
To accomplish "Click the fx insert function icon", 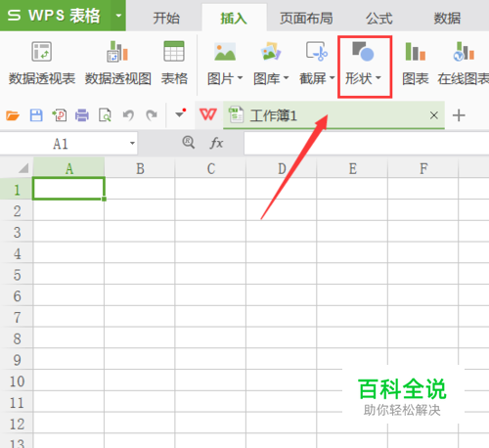I will 216,143.
